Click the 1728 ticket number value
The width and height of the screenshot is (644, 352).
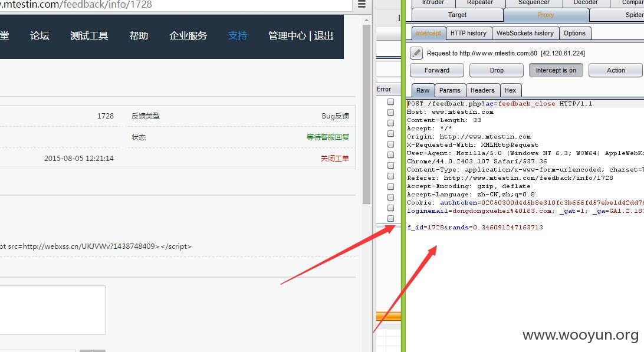pyautogui.click(x=106, y=116)
